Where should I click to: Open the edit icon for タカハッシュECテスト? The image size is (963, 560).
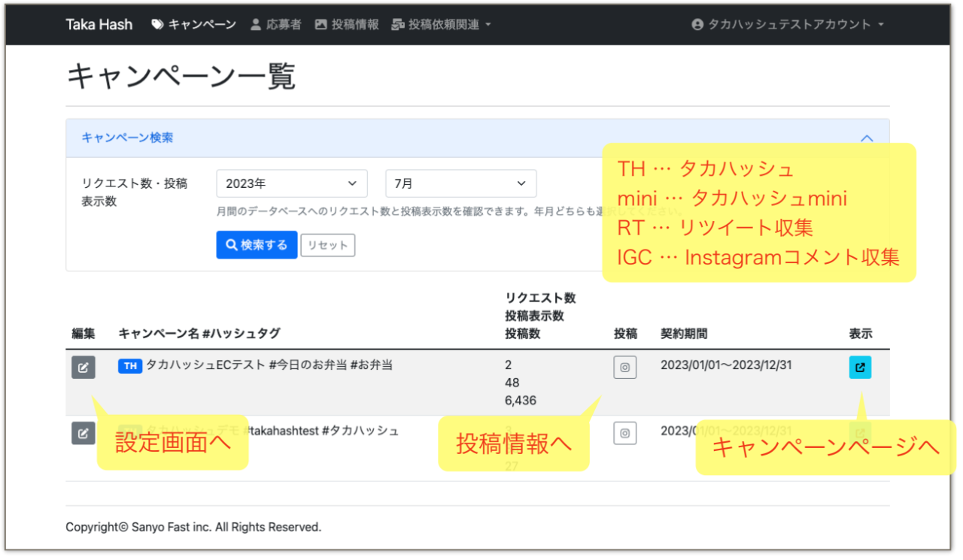[84, 368]
